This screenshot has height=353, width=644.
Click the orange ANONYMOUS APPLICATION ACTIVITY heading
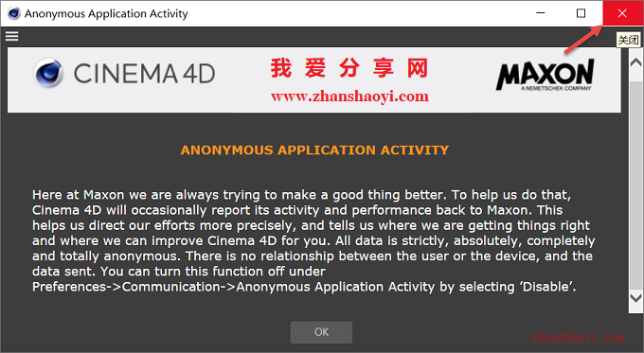click(x=314, y=150)
